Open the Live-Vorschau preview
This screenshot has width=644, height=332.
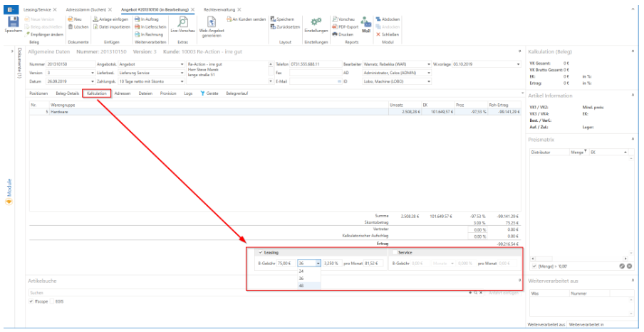point(183,24)
